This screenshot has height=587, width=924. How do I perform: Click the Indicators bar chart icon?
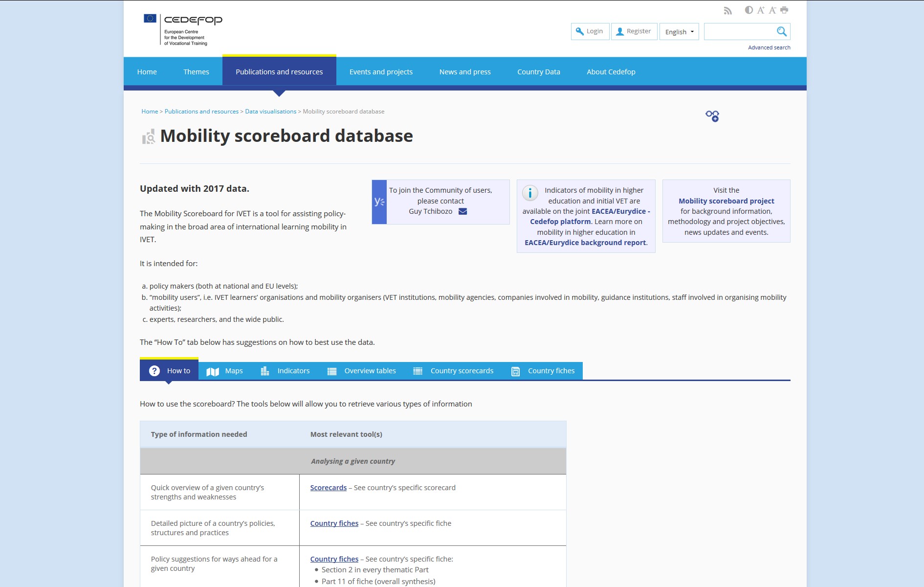[x=265, y=371]
